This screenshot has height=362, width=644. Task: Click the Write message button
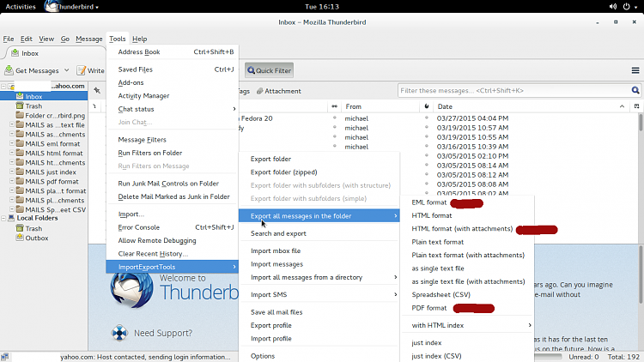(x=91, y=70)
